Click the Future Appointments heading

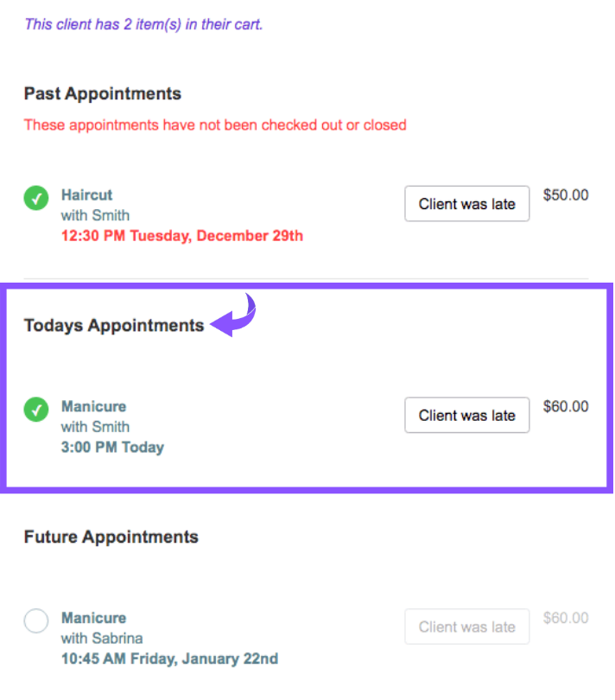coord(111,537)
